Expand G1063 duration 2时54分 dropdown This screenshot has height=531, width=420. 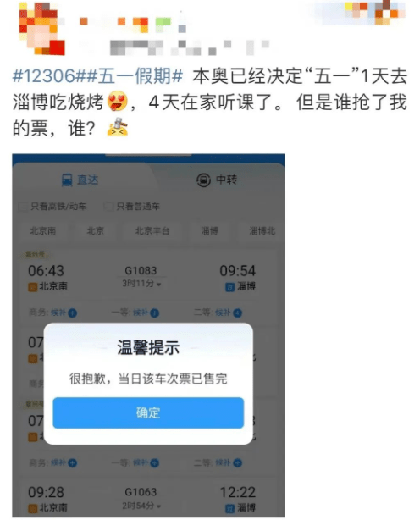[x=141, y=506]
